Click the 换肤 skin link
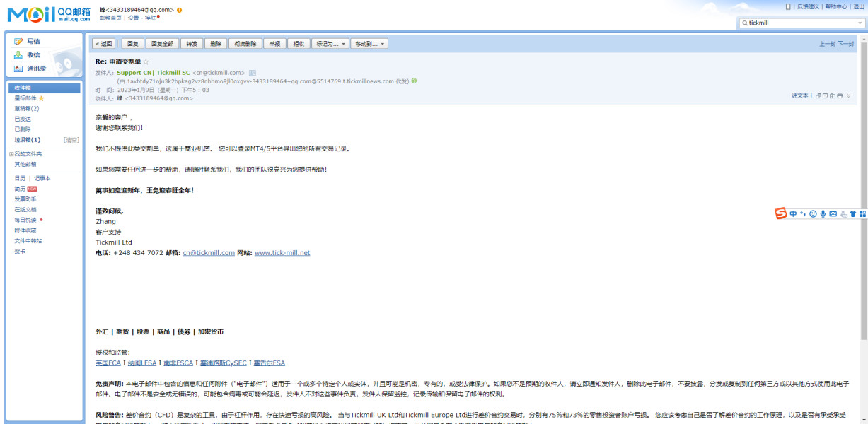 (150, 18)
